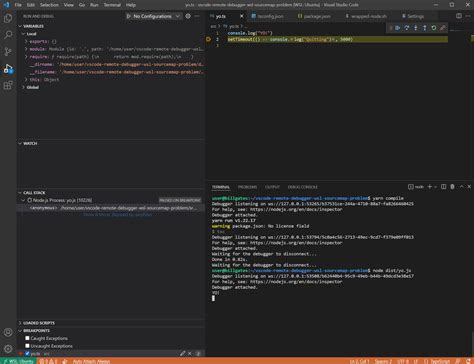Screen dimensions: 474x364
Task: Close the yo.ts editor tab
Action: [242, 16]
